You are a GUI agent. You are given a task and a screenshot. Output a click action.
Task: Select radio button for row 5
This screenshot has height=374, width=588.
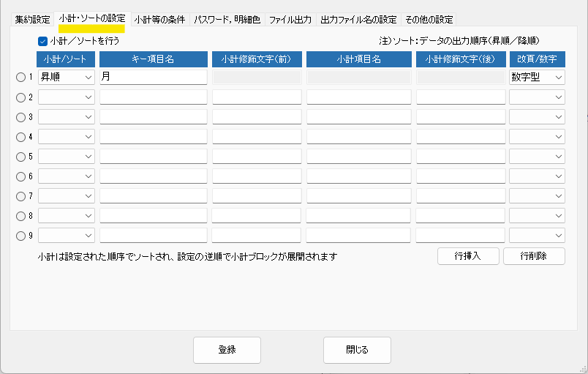tap(20, 156)
